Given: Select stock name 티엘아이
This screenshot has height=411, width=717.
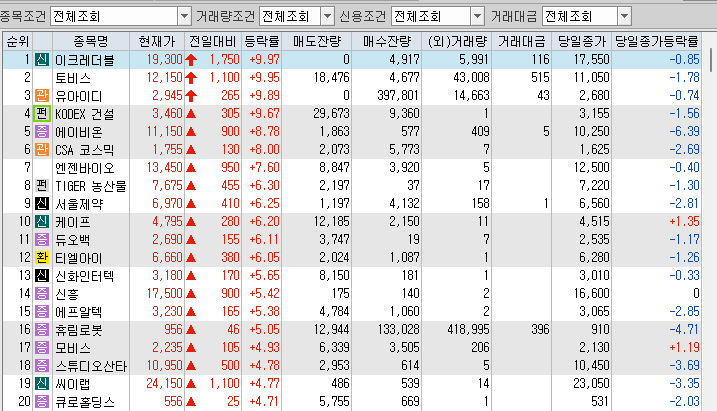Looking at the screenshot, I should pyautogui.click(x=79, y=258).
